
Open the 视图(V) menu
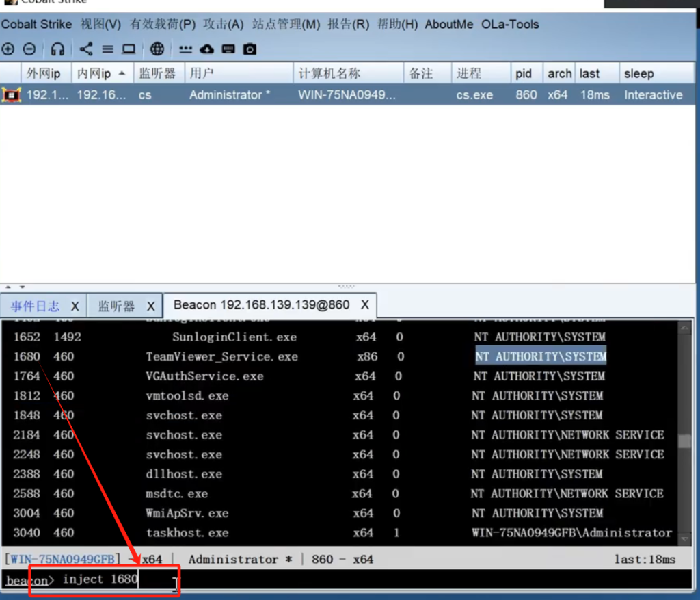[x=100, y=24]
